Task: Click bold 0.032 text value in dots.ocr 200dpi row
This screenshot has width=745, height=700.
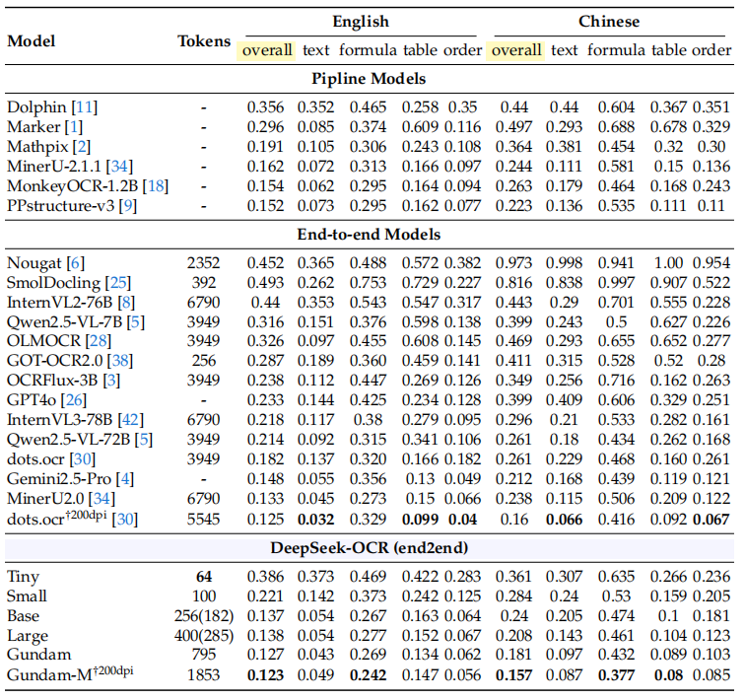Action: pyautogui.click(x=316, y=520)
